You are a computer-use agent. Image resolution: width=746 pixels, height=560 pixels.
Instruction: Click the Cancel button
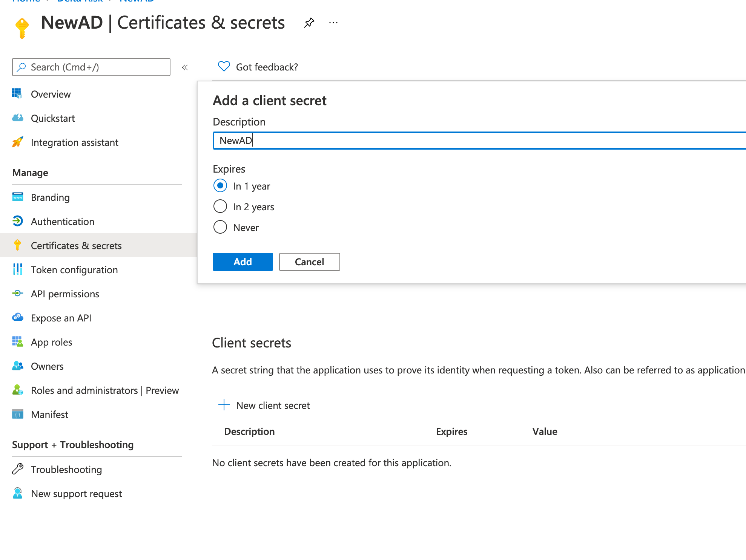(x=310, y=262)
